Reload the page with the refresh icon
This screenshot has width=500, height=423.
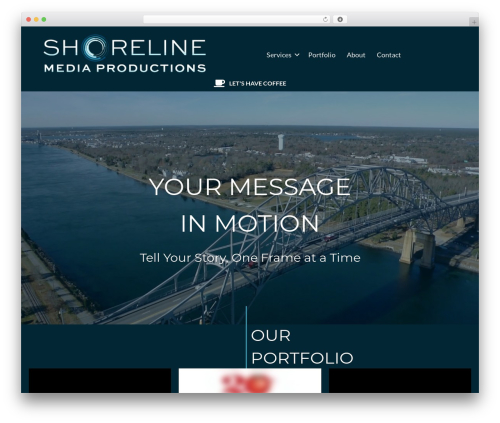pyautogui.click(x=325, y=20)
